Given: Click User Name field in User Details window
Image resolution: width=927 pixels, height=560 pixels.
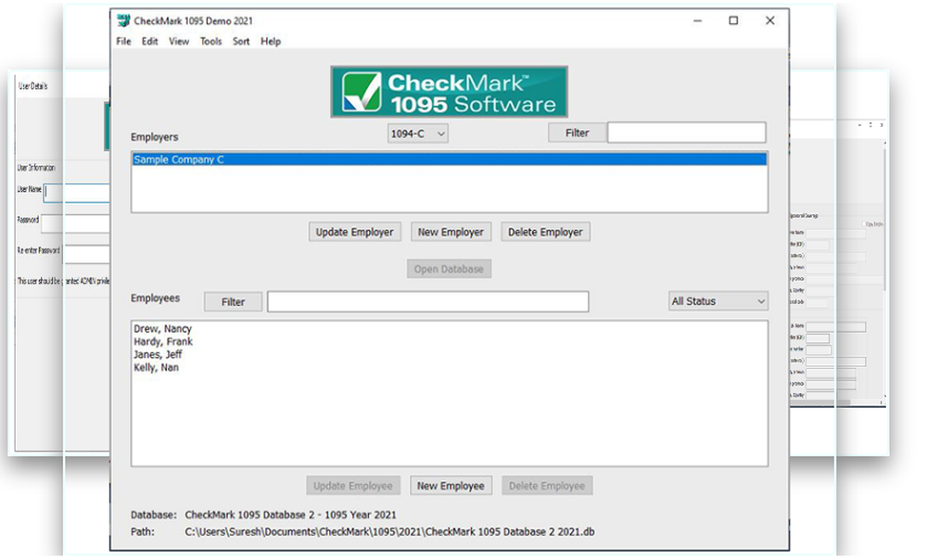Looking at the screenshot, I should coord(77,193).
